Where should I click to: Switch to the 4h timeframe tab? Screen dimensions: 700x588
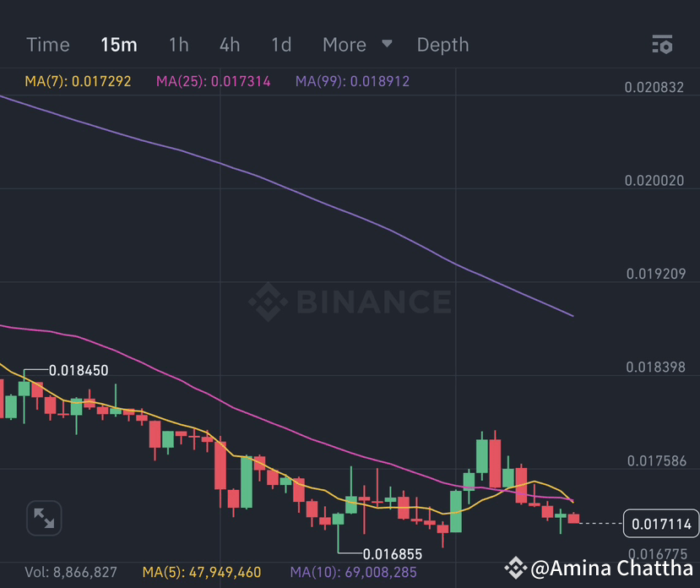tap(229, 45)
